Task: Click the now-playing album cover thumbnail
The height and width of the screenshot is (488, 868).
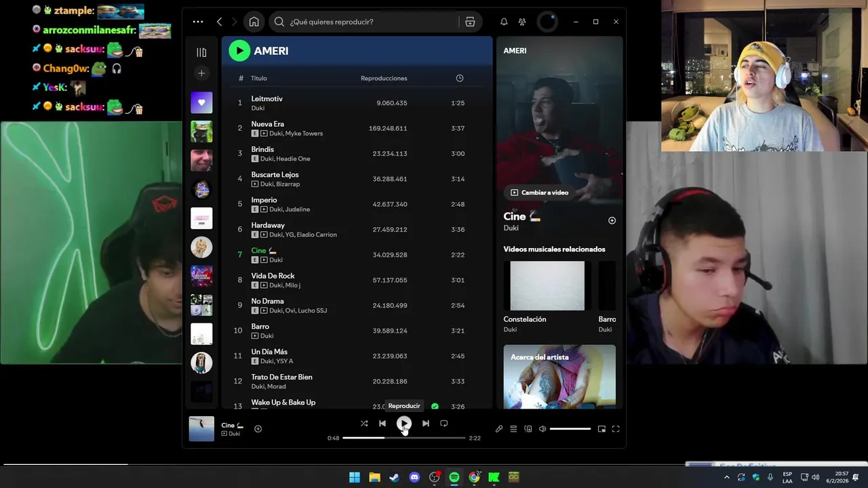Action: point(201,429)
